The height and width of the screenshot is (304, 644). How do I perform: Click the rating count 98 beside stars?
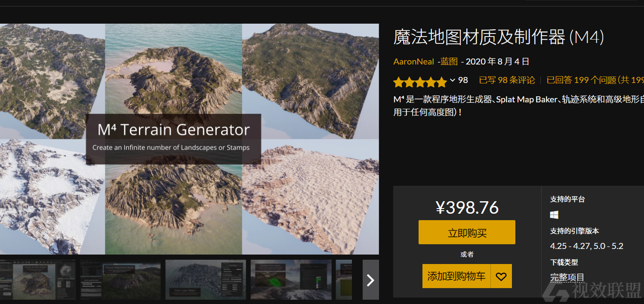(463, 80)
